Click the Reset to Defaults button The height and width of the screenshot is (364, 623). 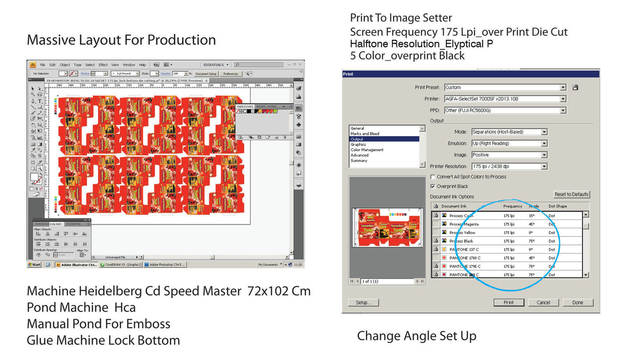[x=572, y=194]
